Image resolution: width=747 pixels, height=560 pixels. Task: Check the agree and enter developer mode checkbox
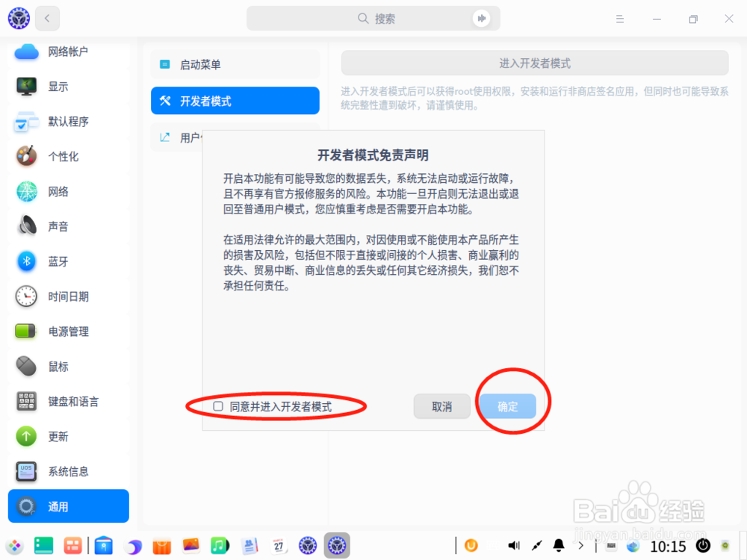pyautogui.click(x=218, y=405)
